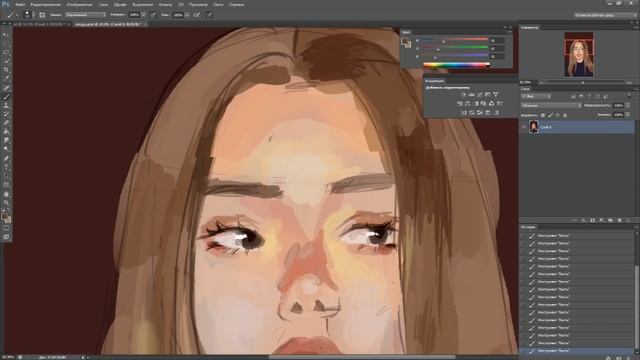Add a Brightness/Contrast adjustment
Viewport: 640px width, 360px height.
click(463, 95)
